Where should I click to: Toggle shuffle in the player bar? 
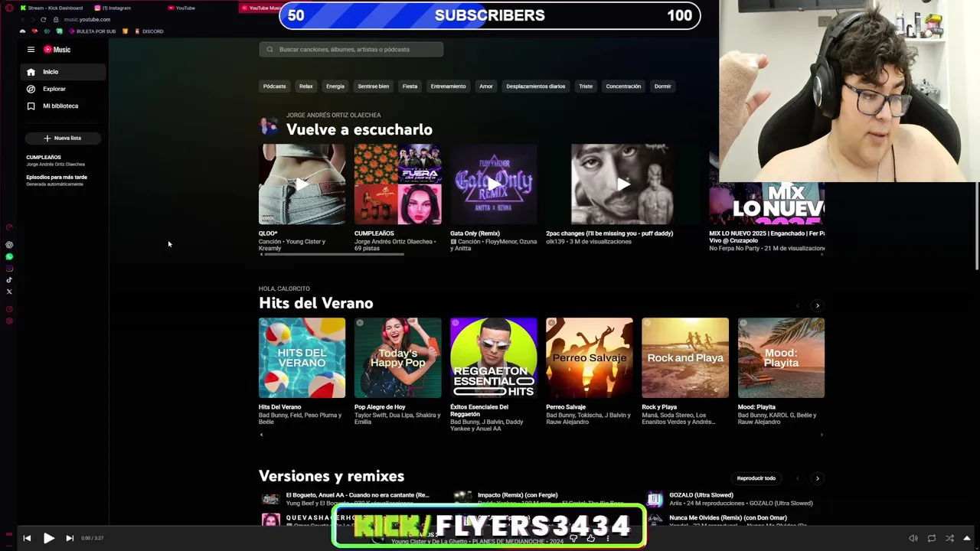tap(949, 538)
